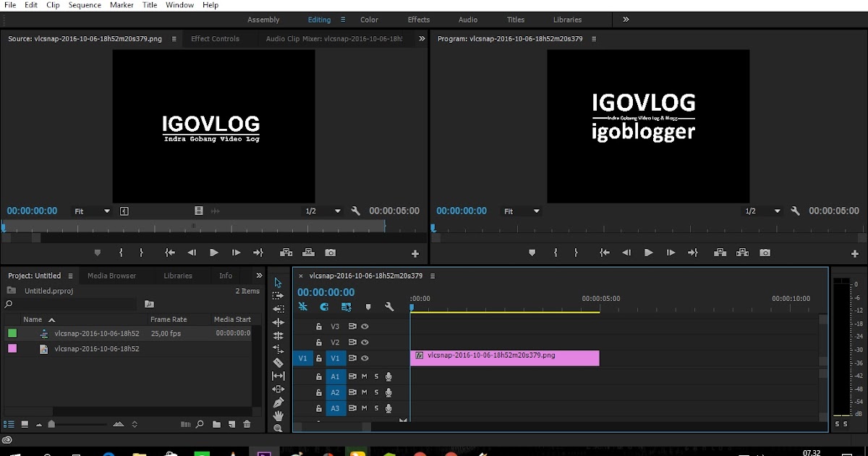Switch Project panel to Icon View
Viewport: 868px width, 456px height.
click(x=25, y=424)
